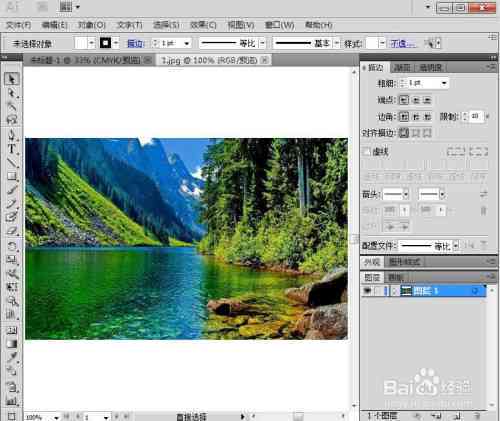Screen dimensions: 500x421
Task: Select the Selection (black arrow) tool
Action: pos(12,79)
